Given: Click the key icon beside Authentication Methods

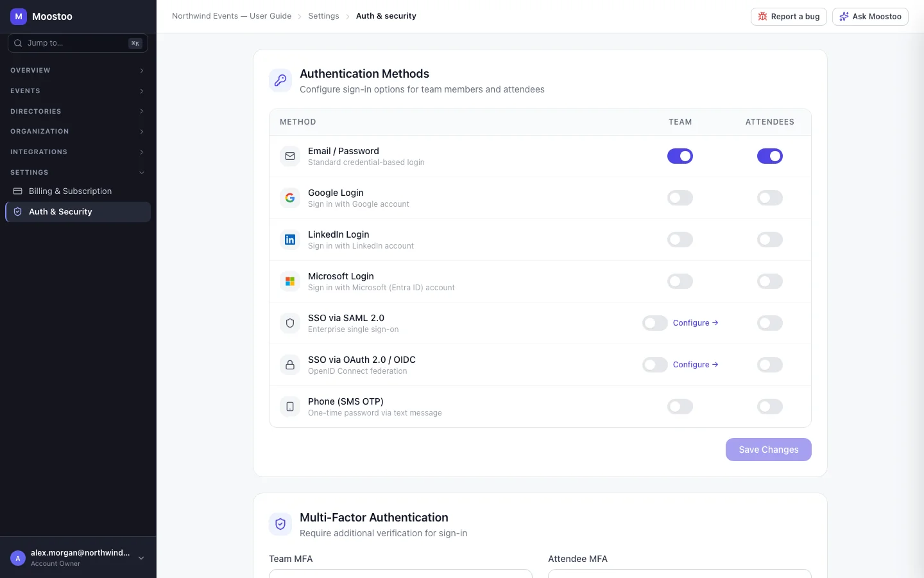Looking at the screenshot, I should 280,80.
